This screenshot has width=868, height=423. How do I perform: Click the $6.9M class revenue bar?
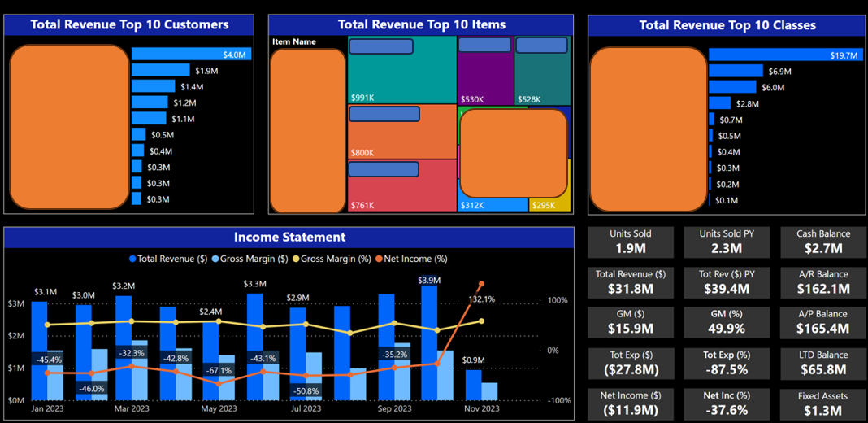tap(736, 72)
